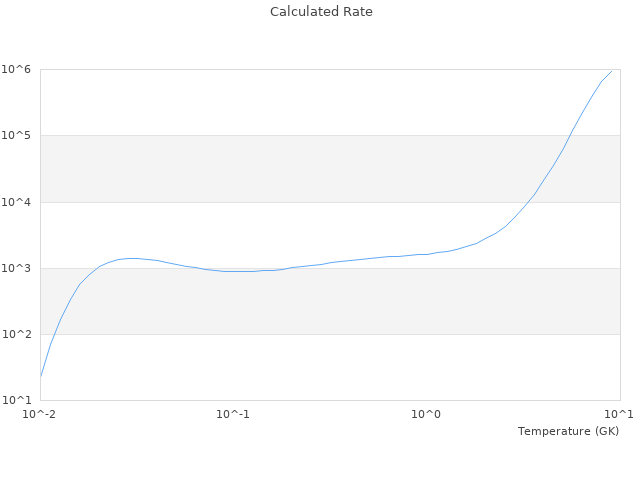Click the 10^4 y-axis tick label
The height and width of the screenshot is (480, 640).
click(x=17, y=202)
